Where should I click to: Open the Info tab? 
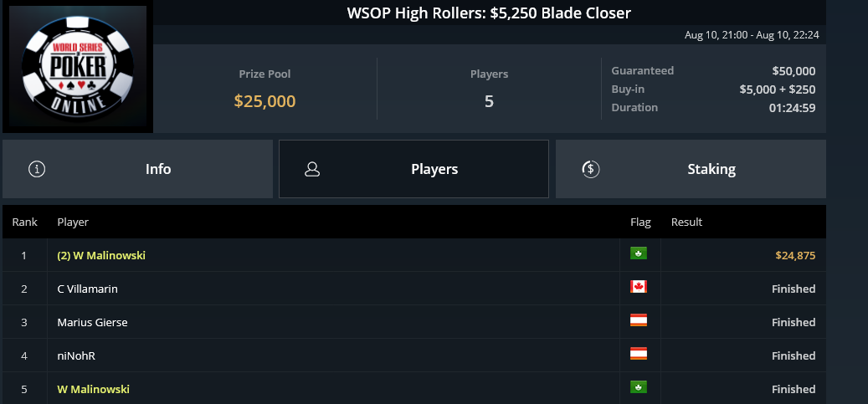click(137, 169)
